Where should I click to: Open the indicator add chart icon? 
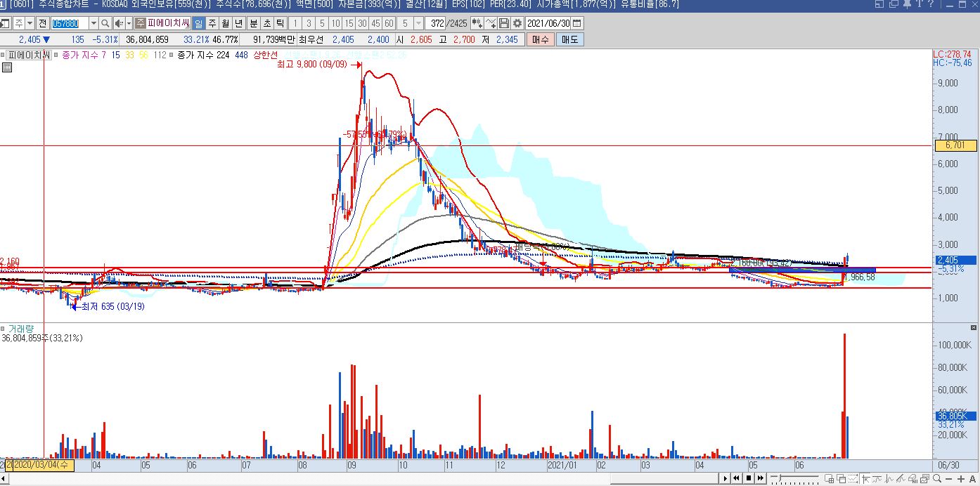[x=478, y=23]
